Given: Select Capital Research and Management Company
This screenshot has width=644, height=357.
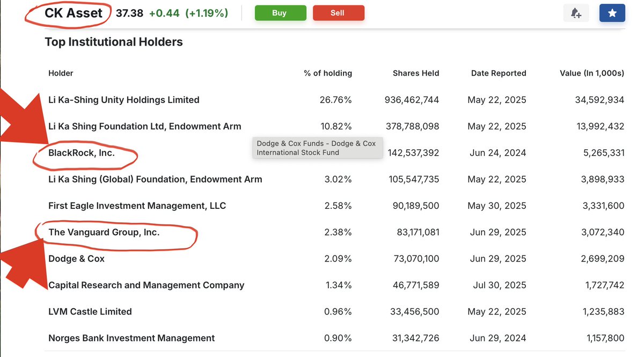Looking at the screenshot, I should [147, 285].
